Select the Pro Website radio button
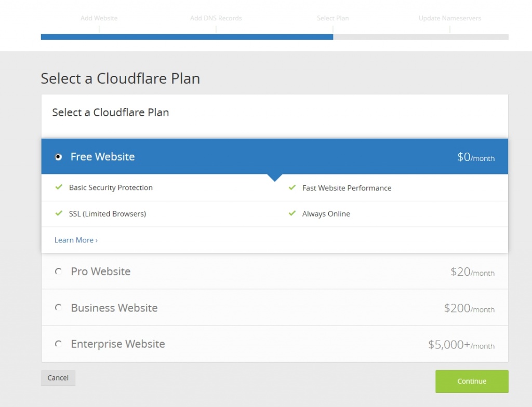The image size is (532, 407). (58, 272)
